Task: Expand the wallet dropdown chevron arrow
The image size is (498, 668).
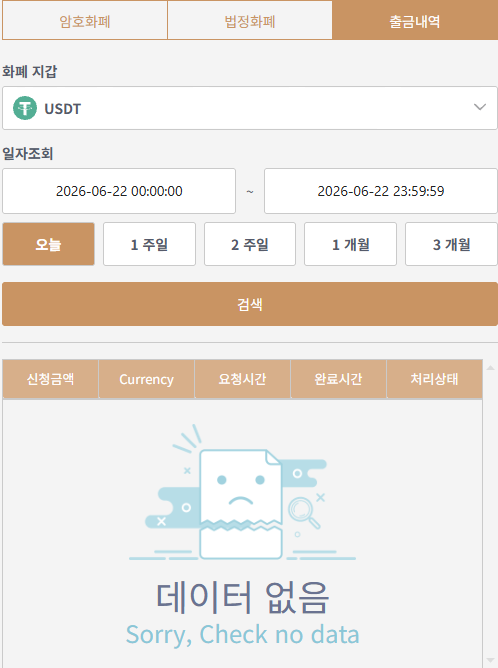Action: click(480, 107)
